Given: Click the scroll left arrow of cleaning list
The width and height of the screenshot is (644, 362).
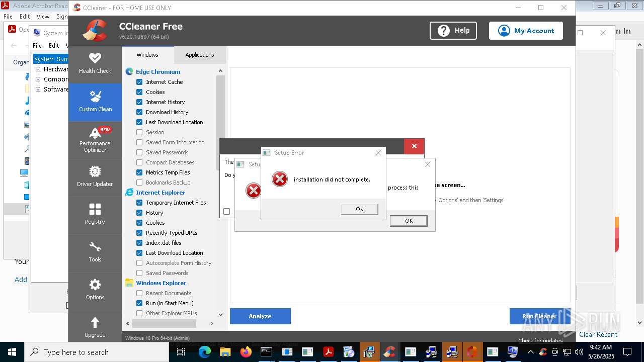Looking at the screenshot, I should coord(128,323).
